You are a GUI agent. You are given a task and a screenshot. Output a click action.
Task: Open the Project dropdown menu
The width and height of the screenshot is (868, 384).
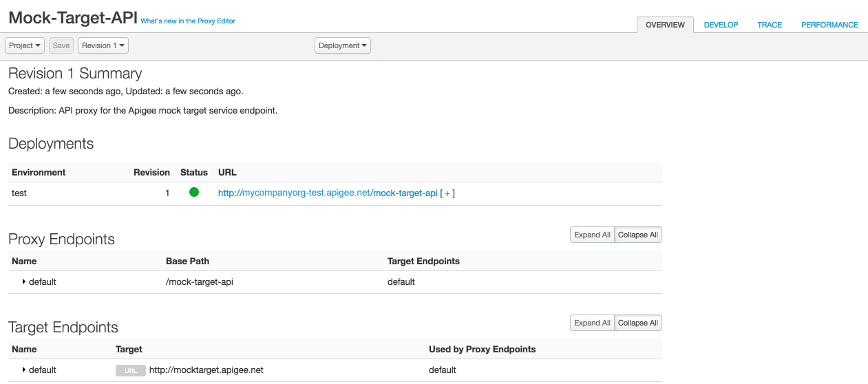pyautogui.click(x=25, y=45)
